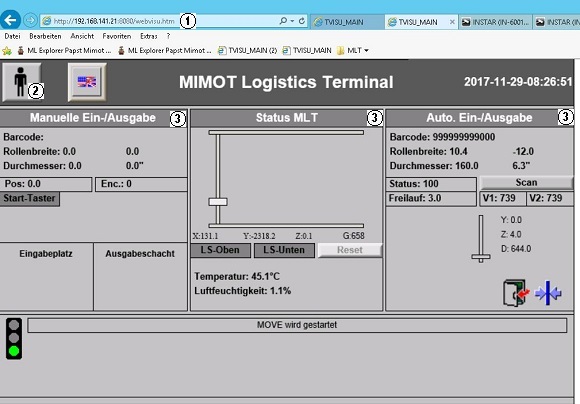Click the traffic light status indicator
Image resolution: width=580 pixels, height=404 pixels.
14,339
